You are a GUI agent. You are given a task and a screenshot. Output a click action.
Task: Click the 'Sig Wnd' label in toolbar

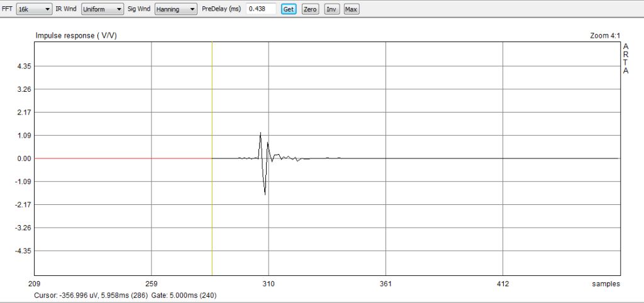tap(139, 9)
